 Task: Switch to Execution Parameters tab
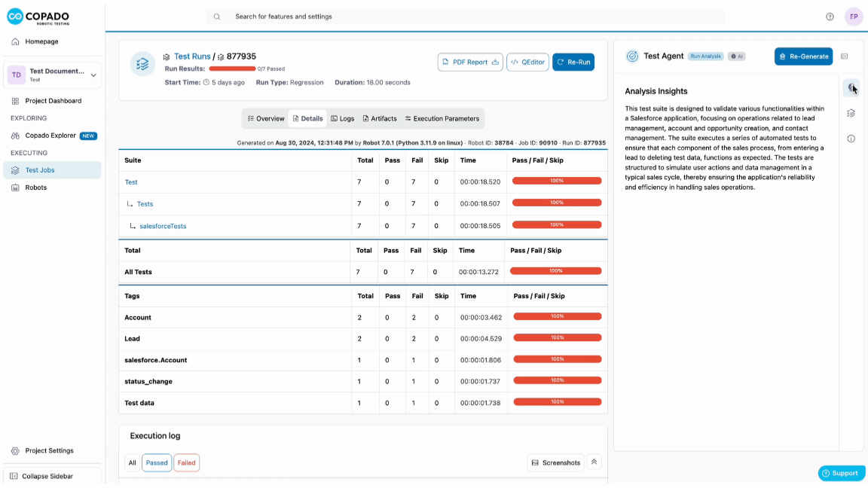[x=442, y=118]
